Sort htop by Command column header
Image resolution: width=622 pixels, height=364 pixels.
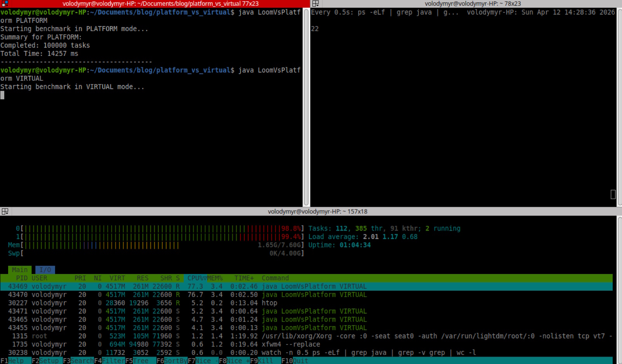click(x=275, y=278)
